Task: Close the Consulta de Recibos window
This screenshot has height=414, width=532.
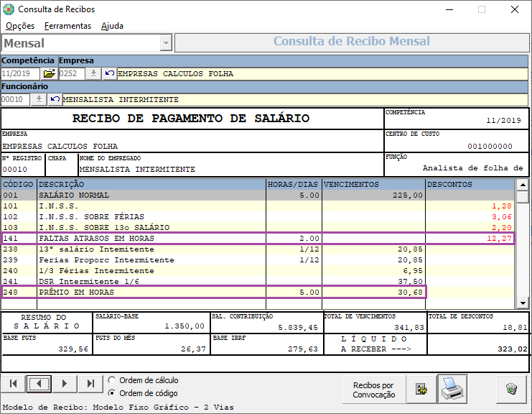Action: click(x=515, y=9)
